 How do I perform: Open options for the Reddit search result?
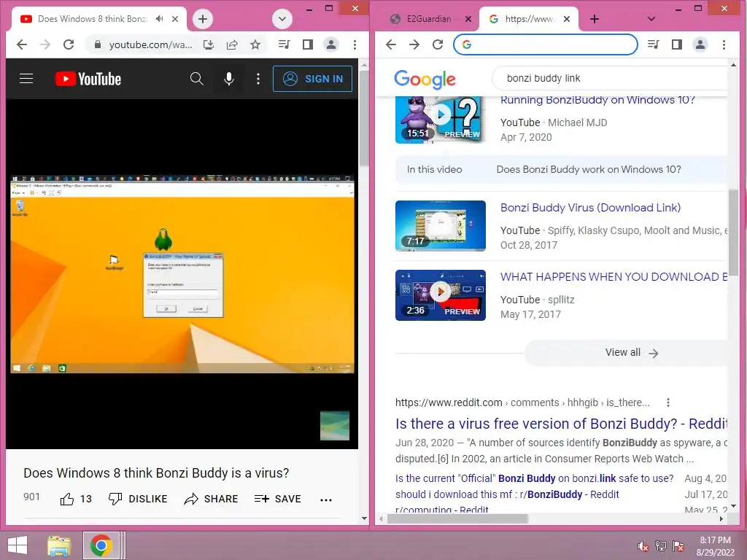tap(668, 402)
